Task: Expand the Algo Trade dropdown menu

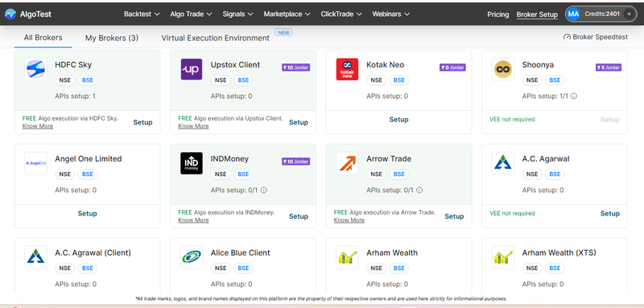Action: tap(191, 14)
